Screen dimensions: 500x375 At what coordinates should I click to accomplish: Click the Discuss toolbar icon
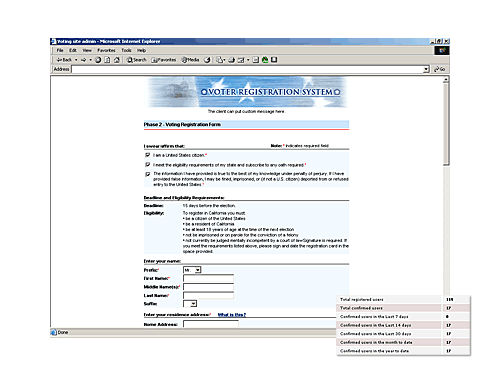(x=256, y=60)
